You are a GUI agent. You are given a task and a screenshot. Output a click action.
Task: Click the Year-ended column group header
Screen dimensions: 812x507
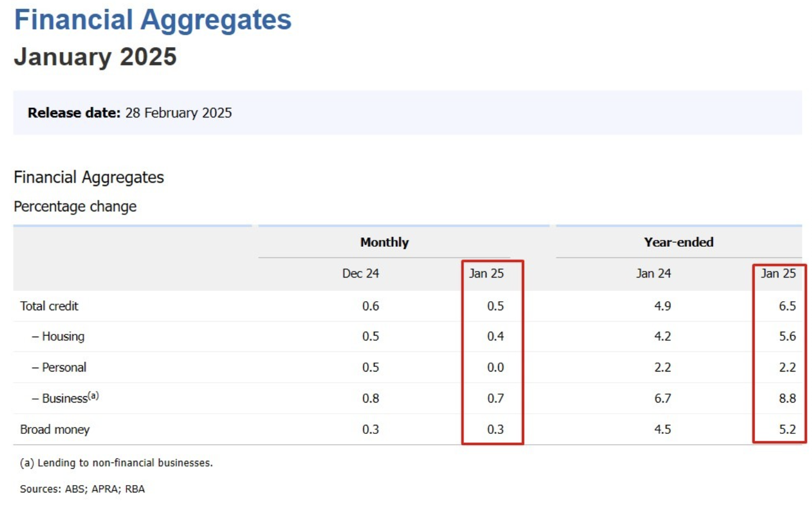click(679, 242)
